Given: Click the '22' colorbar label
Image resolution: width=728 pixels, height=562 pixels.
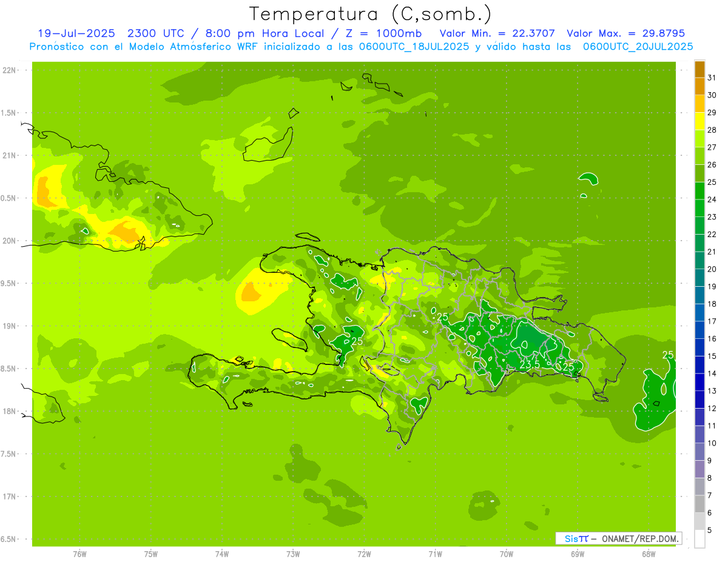Looking at the screenshot, I should 712,234.
